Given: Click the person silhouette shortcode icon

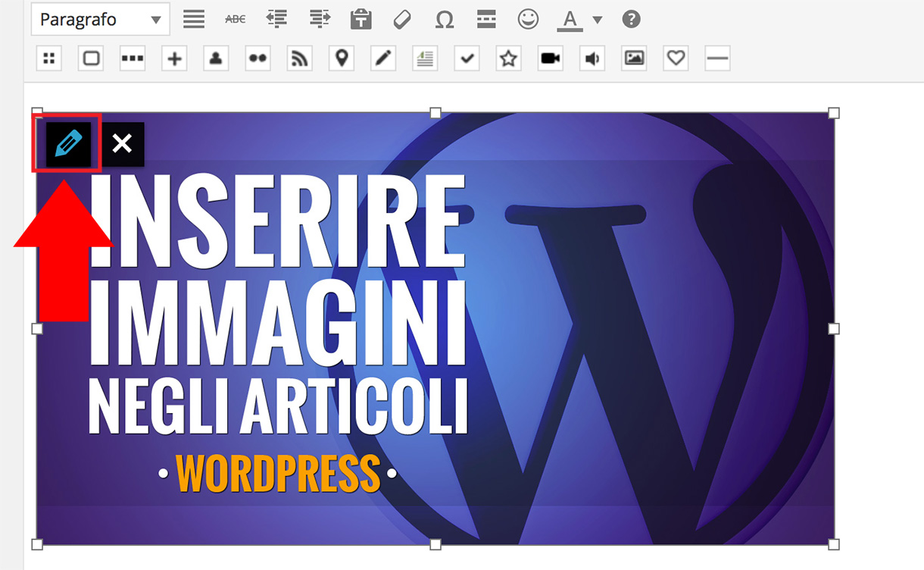Looking at the screenshot, I should (216, 58).
